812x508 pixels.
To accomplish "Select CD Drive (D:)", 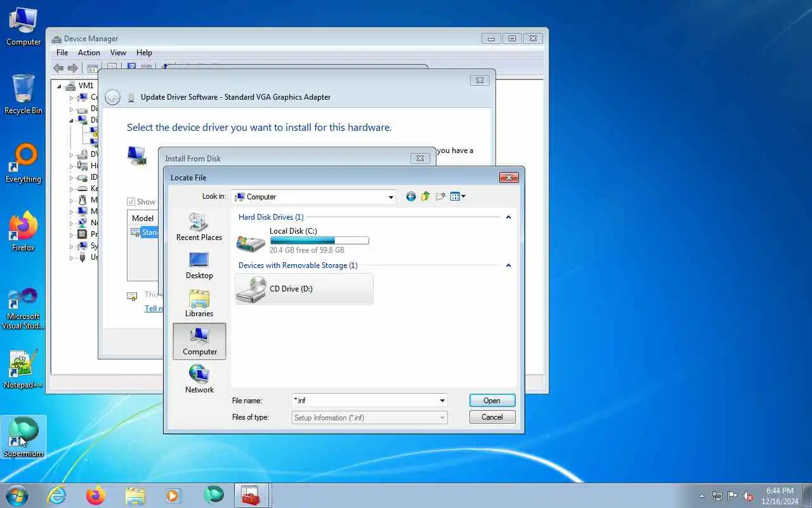I will [x=304, y=289].
